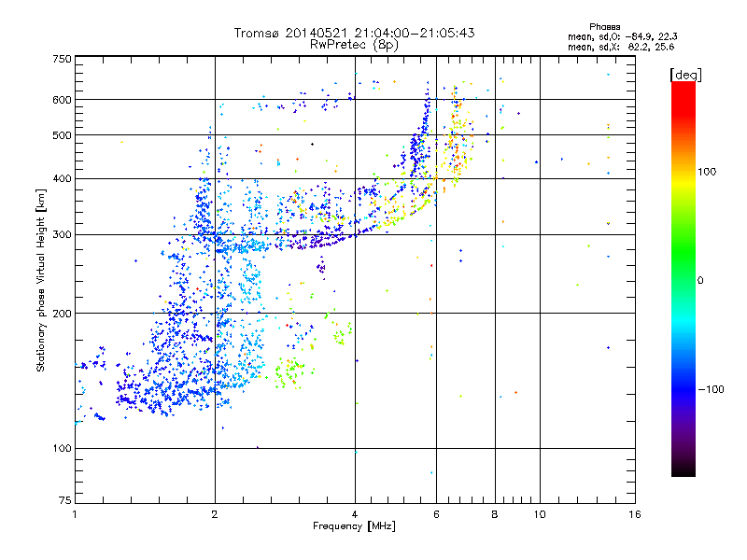
Task: Select the "mean, sd,X: 82.2, 25.6" line
Action: pos(621,47)
